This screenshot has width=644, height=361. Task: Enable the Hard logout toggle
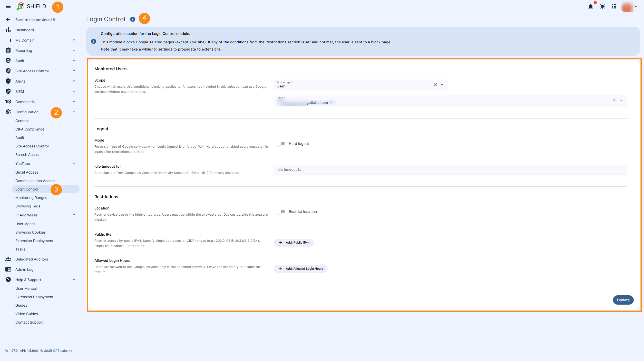[280, 144]
